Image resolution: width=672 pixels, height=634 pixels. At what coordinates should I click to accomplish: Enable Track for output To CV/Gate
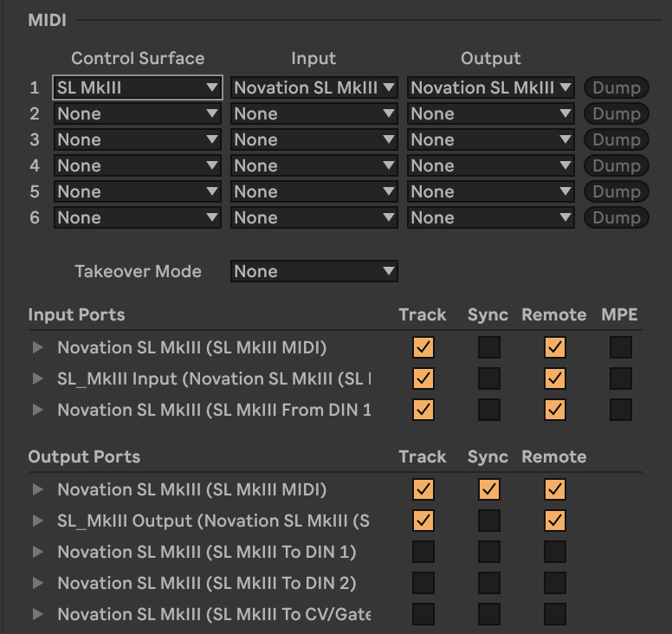[x=423, y=614]
